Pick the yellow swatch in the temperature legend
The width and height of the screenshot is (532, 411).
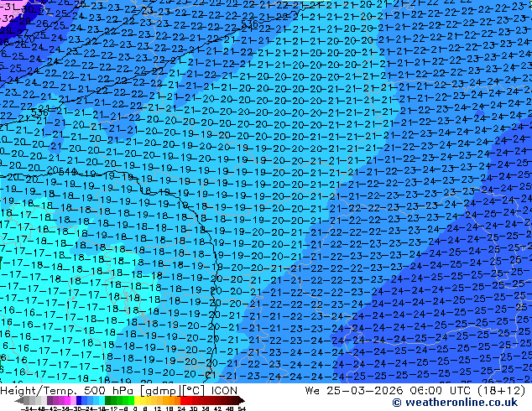click(x=137, y=400)
